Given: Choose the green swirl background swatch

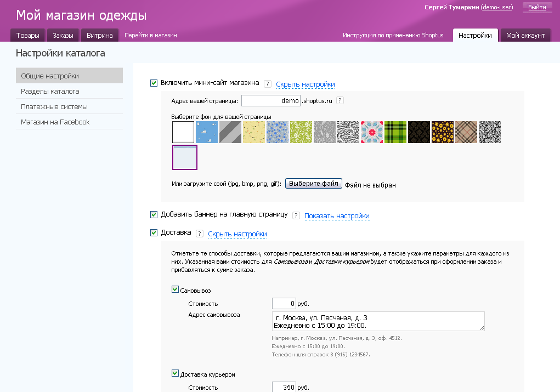Looking at the screenshot, I should coord(301,132).
